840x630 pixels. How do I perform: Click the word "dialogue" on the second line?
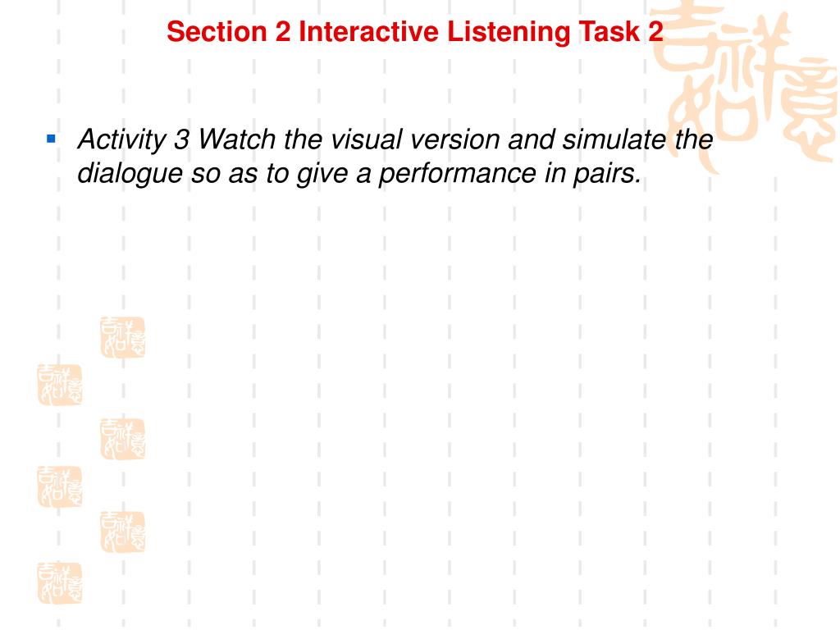[130, 174]
